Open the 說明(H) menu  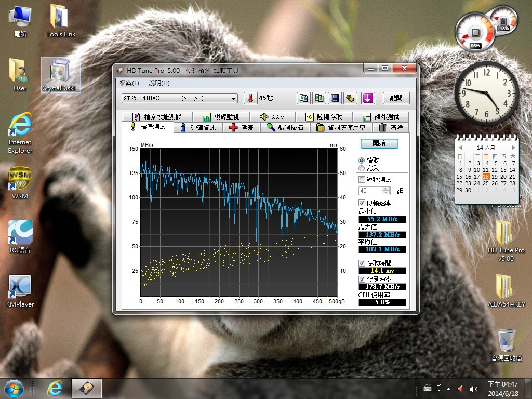tap(159, 83)
